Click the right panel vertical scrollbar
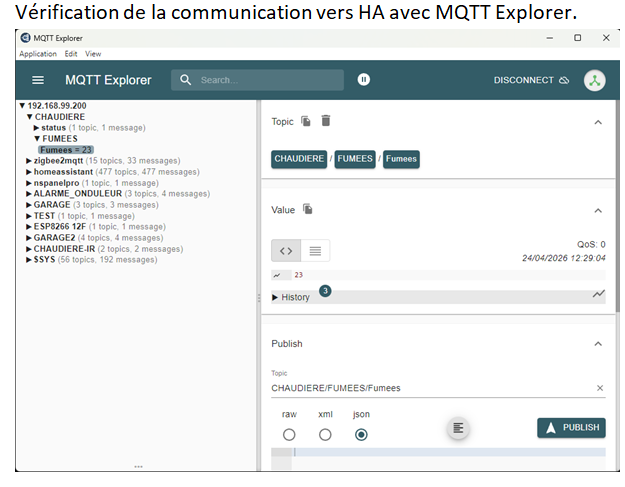Screen dimensions: 625x487 click(x=618, y=206)
